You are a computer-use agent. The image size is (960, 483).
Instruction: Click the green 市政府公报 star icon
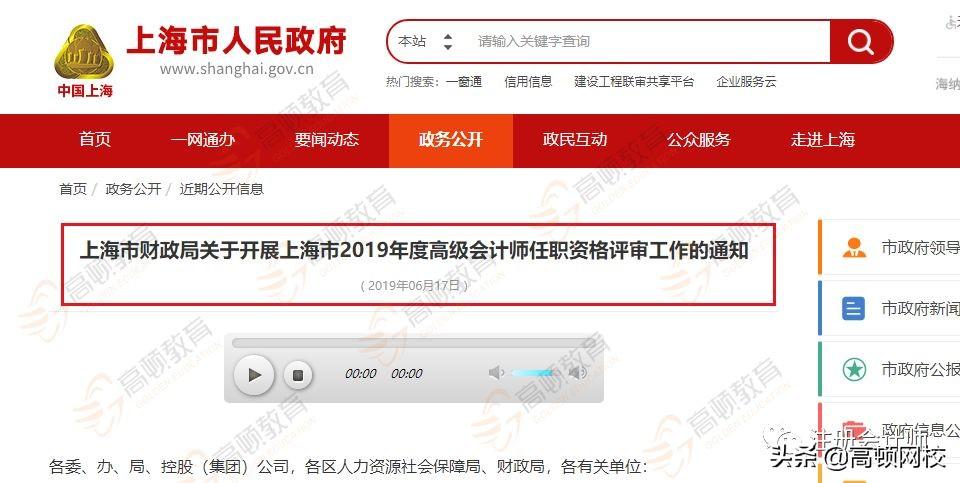click(854, 369)
